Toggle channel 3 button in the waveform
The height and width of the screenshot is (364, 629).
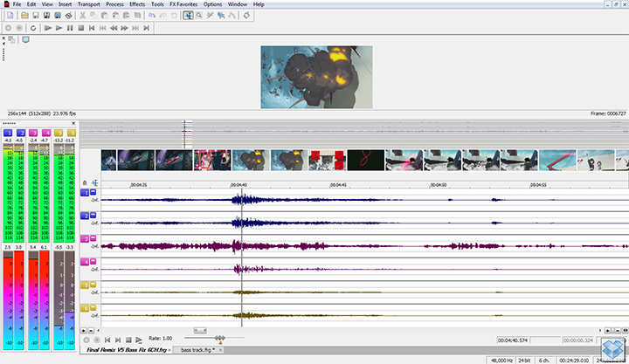86,238
